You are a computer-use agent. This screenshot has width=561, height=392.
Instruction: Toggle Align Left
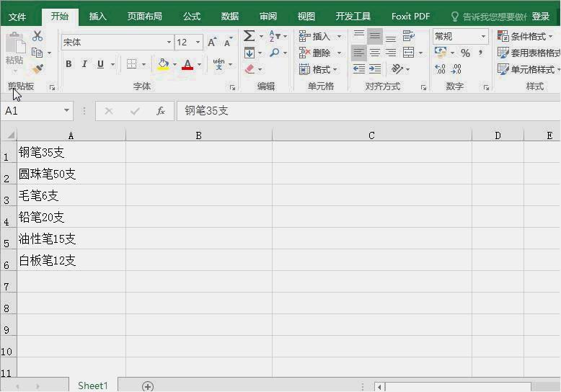click(359, 53)
